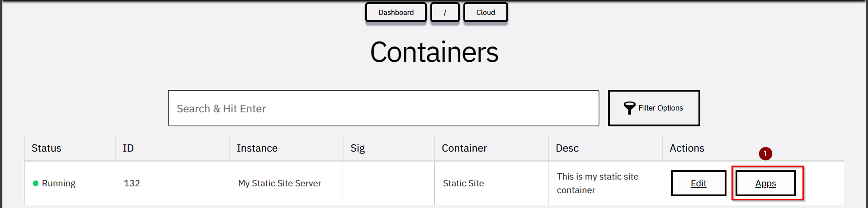Focus the Search & Hit Enter field
Viewport: 868px width, 208px height.
pos(383,108)
